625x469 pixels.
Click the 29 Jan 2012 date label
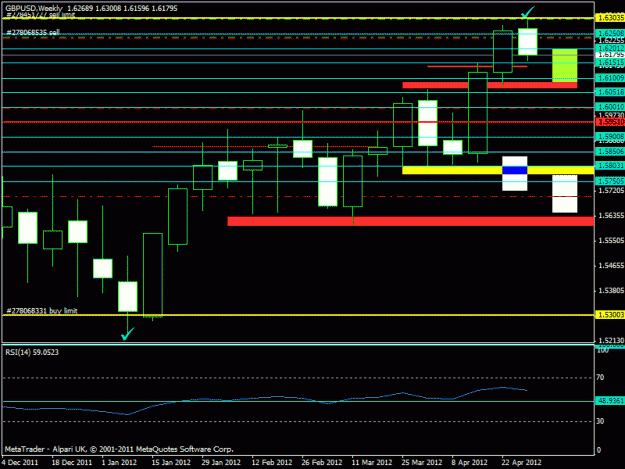click(221, 462)
